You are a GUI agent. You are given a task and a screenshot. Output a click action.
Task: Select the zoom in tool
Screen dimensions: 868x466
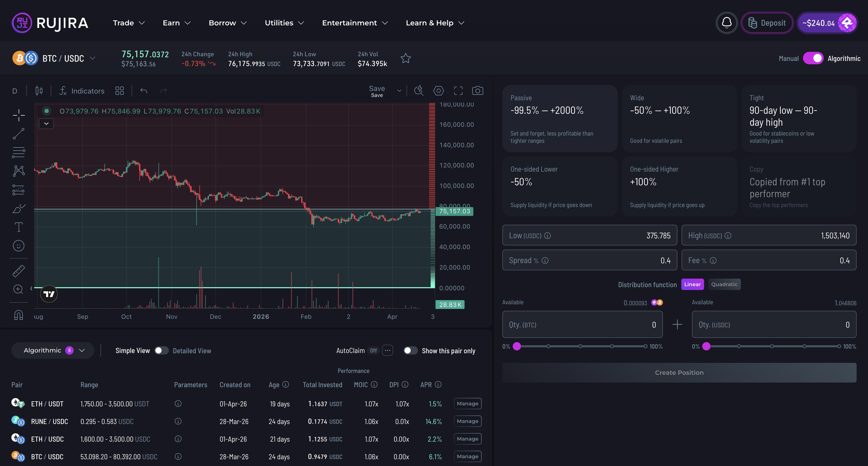[18, 289]
